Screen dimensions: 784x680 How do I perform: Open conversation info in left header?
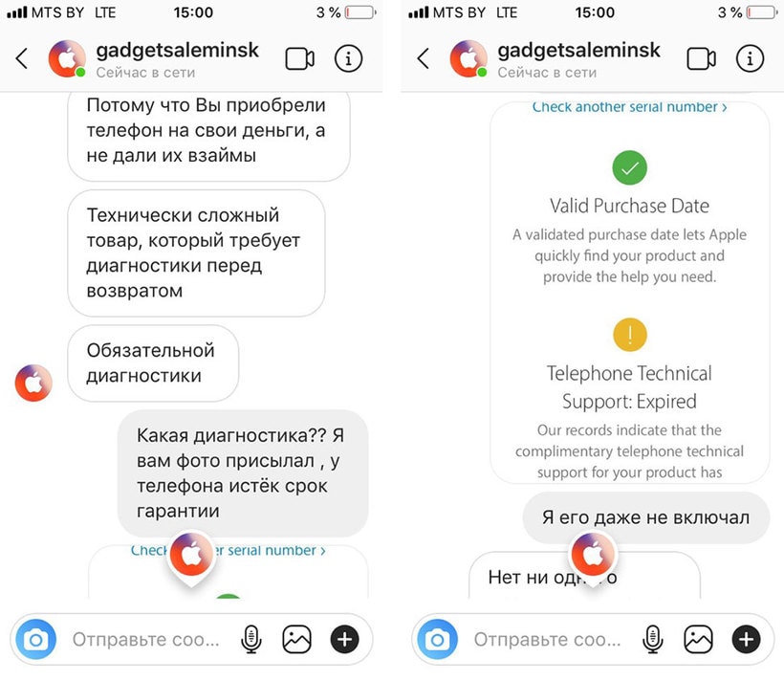[349, 58]
